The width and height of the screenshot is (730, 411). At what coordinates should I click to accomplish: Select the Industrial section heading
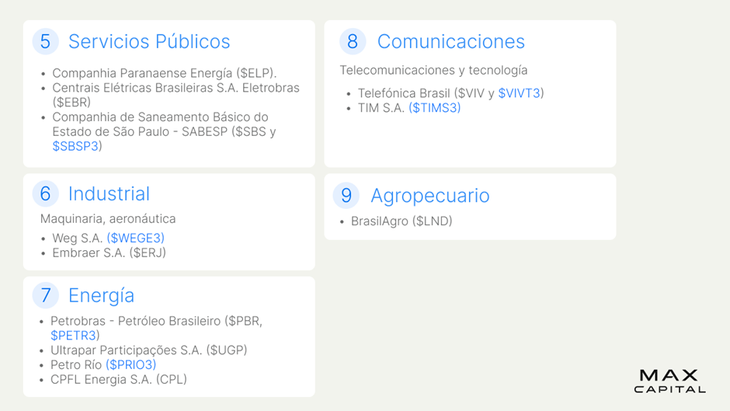tap(109, 194)
